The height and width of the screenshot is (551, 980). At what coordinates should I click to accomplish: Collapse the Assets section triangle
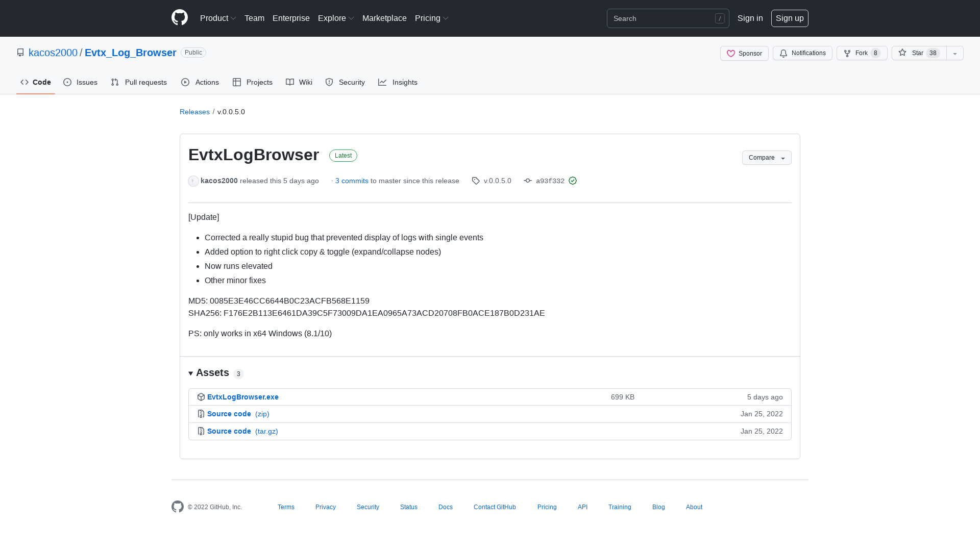[190, 373]
